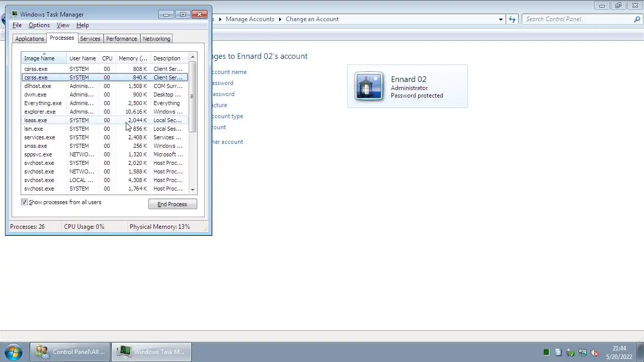Screen dimensions: 644x362
Task: Select the smss.exe process row
Action: click(x=105, y=146)
